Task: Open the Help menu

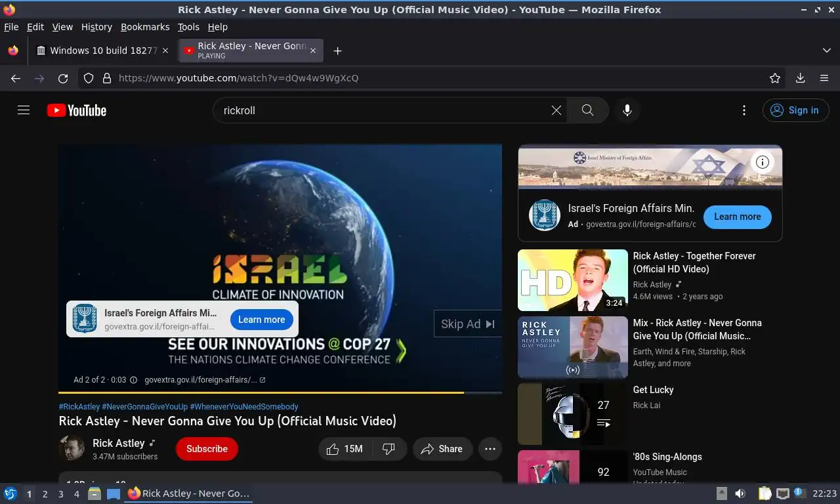Action: click(217, 27)
